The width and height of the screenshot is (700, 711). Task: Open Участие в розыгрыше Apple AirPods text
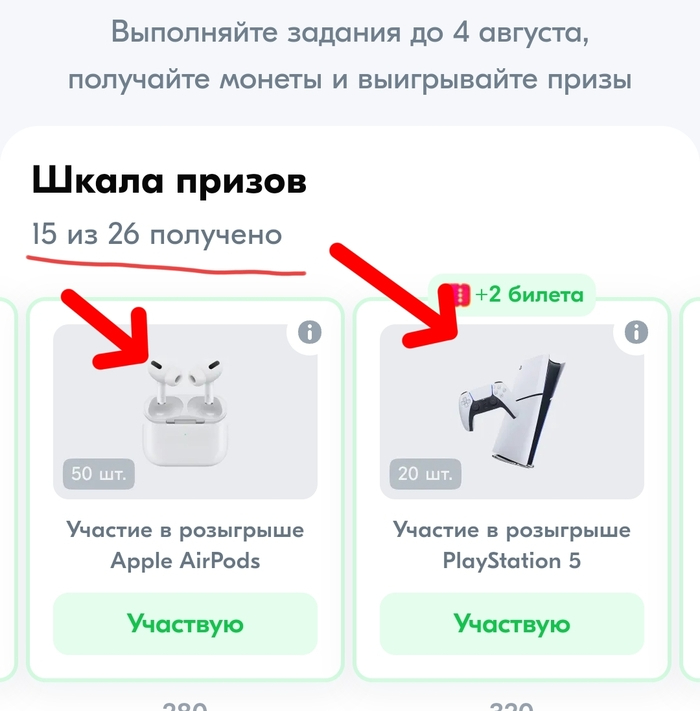coord(185,545)
